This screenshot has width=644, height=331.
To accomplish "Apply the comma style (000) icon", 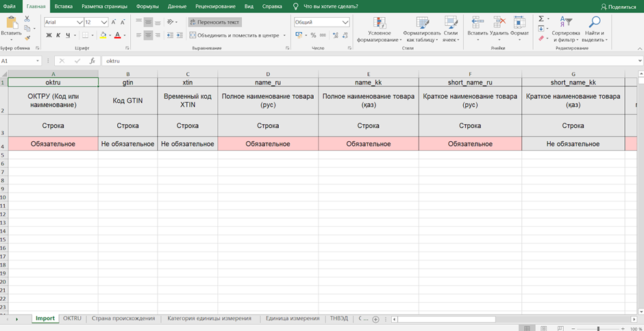I will click(x=323, y=36).
